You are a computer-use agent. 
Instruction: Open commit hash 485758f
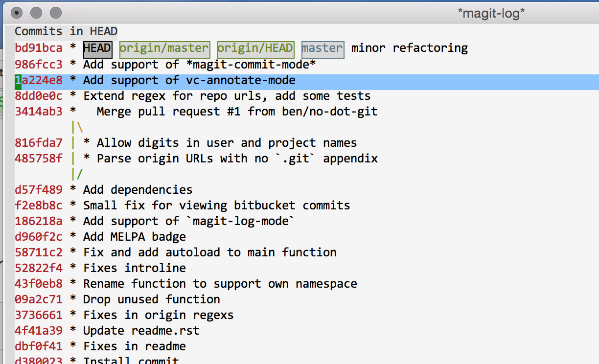pyautogui.click(x=39, y=159)
